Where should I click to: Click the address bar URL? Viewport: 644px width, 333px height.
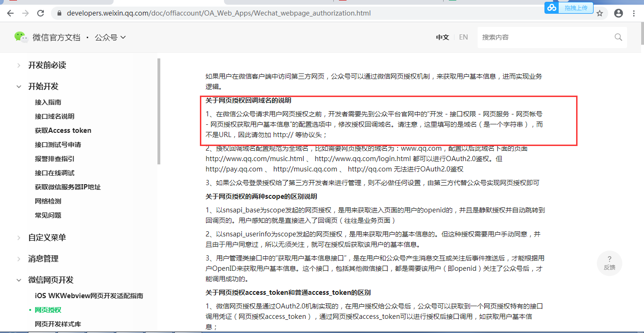(x=219, y=13)
